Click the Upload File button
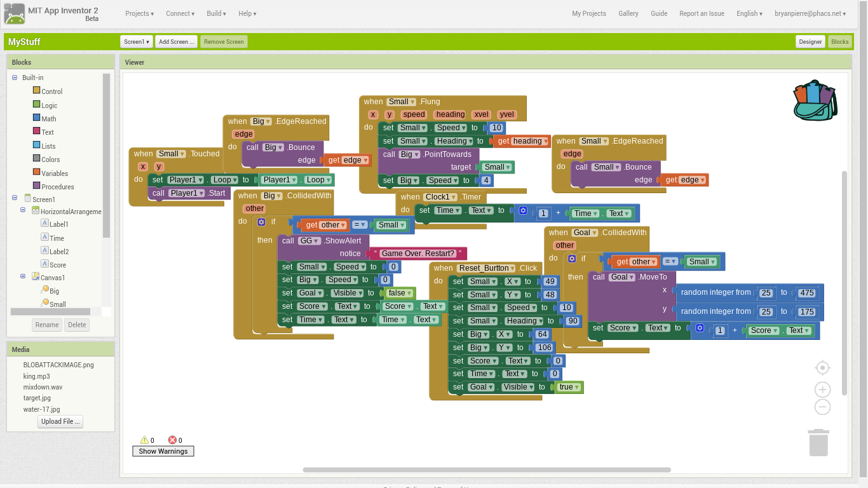The image size is (868, 488). click(60, 421)
